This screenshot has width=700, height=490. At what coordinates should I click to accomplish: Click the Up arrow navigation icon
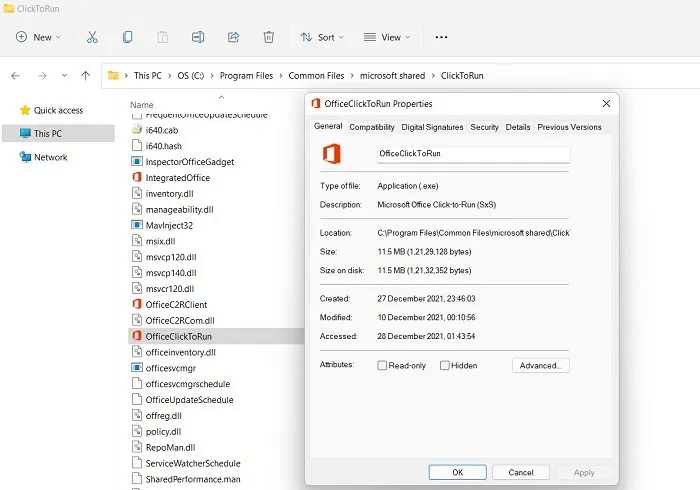tap(86, 75)
